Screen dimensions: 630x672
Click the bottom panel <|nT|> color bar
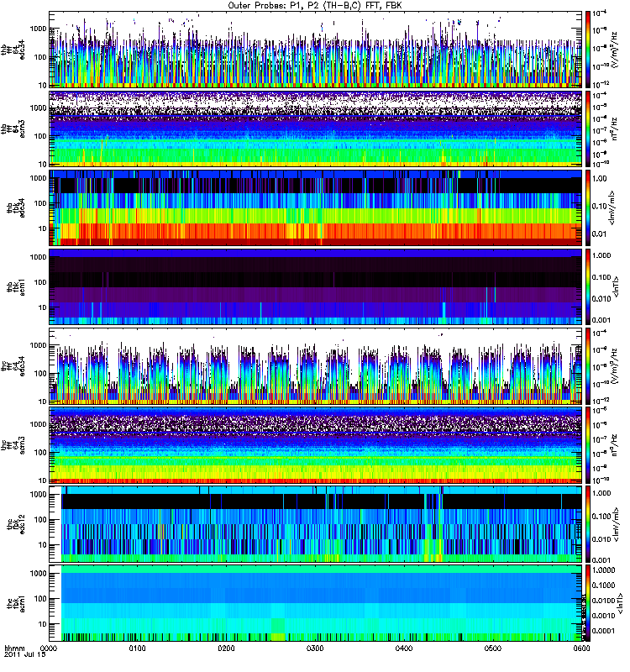[x=588, y=603]
